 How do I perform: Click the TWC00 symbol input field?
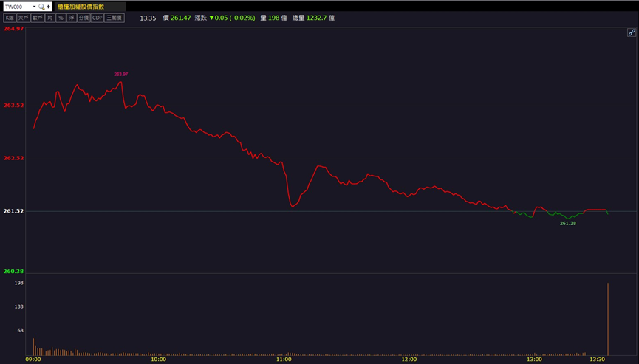18,7
